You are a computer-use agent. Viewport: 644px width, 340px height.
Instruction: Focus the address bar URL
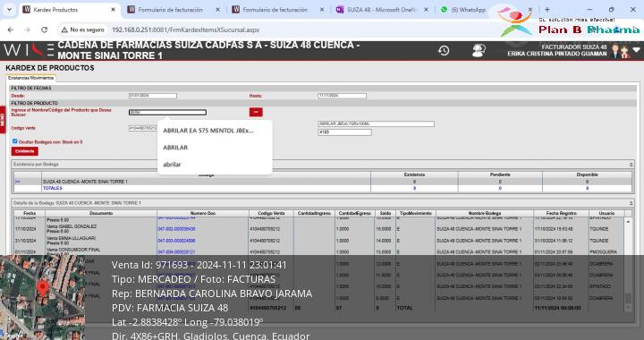[x=186, y=30]
